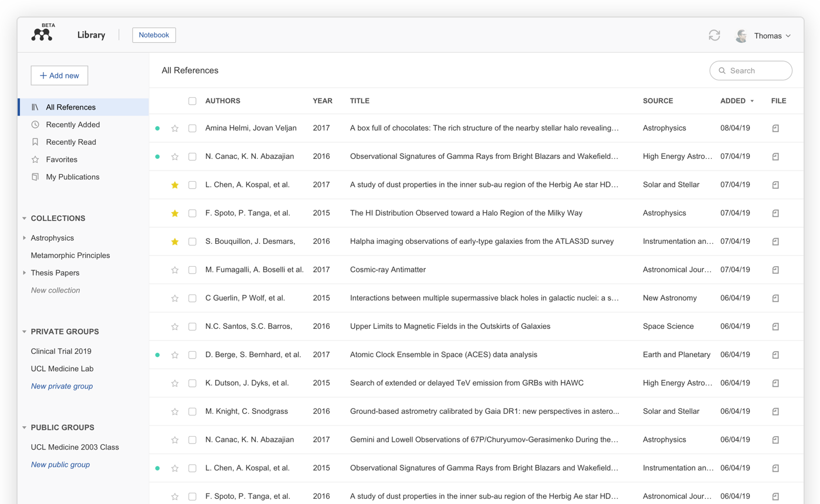The width and height of the screenshot is (820, 504).
Task: Open Metamorphic Principles collection
Action: (70, 256)
